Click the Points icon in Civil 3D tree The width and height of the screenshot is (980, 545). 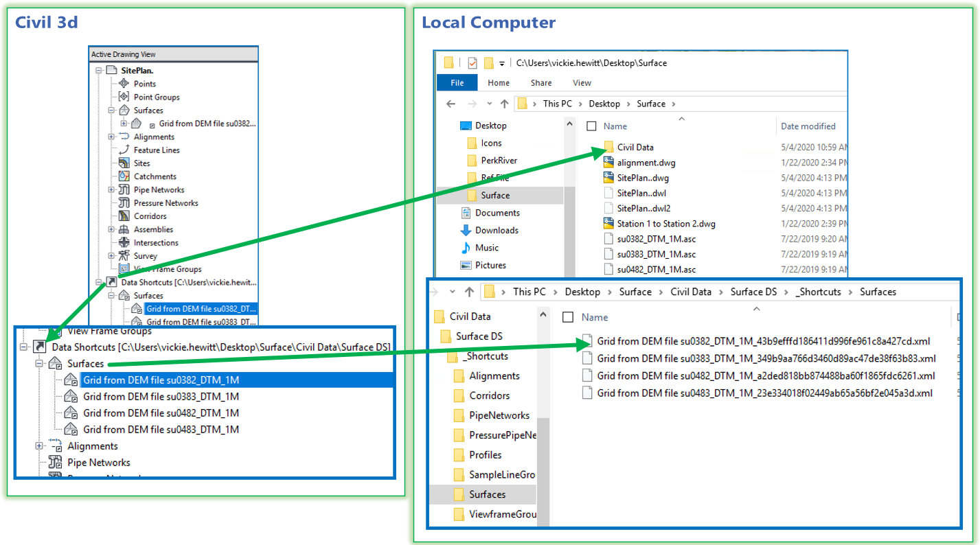[124, 84]
